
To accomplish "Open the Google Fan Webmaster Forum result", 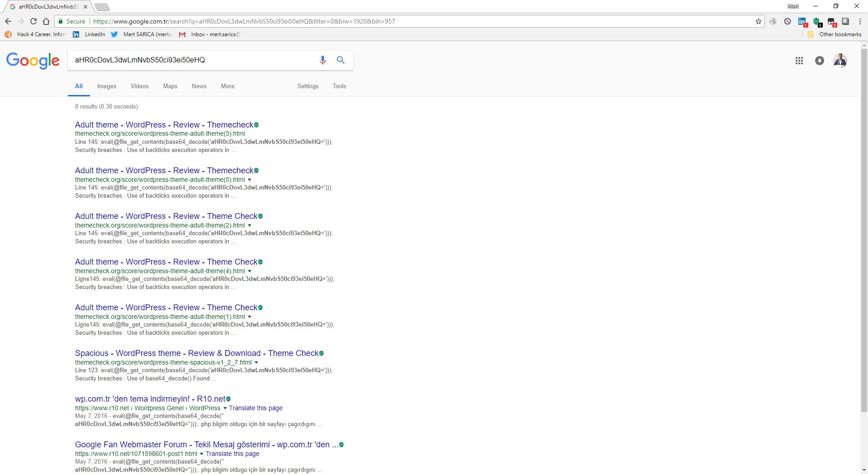I will 207,445.
